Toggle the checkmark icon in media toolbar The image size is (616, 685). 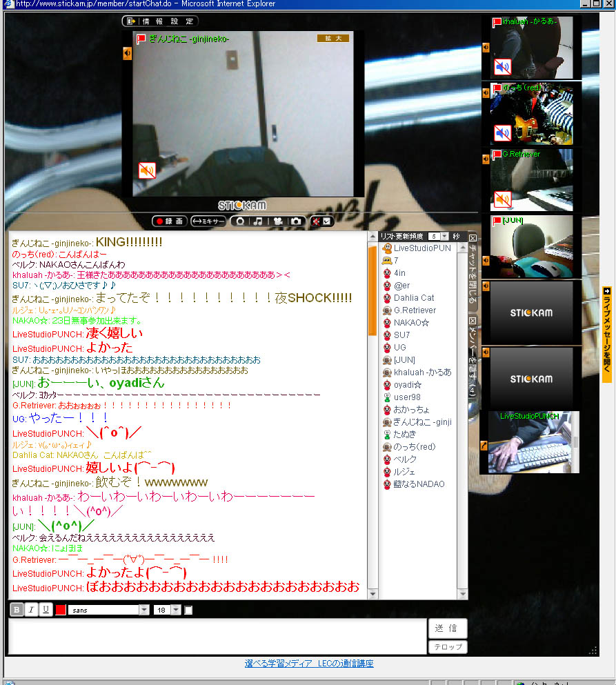(327, 221)
